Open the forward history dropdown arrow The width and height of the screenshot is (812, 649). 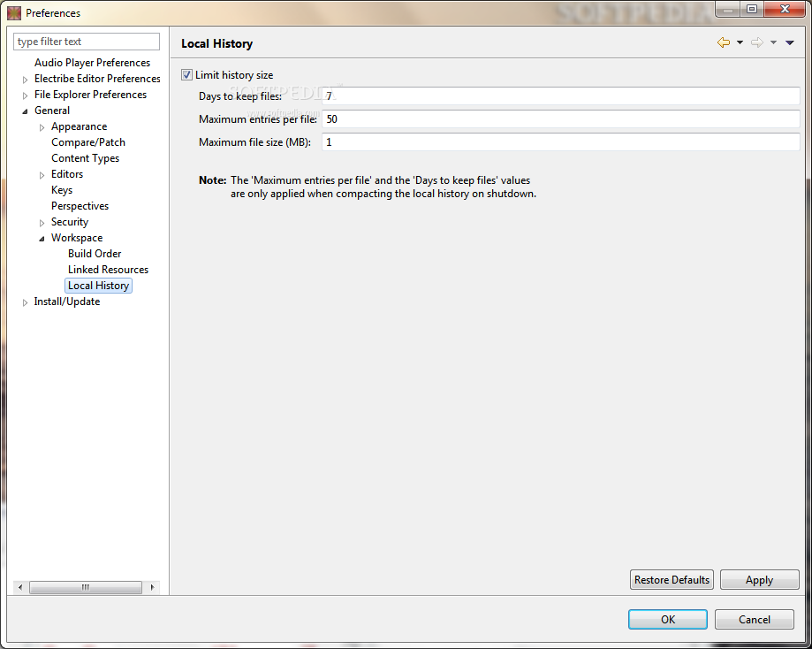pyautogui.click(x=773, y=42)
